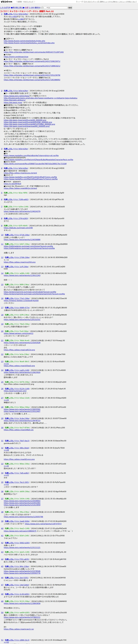Viewport: 138px width, 644px height.
Task: Open the asgf.gumroad.com link
Action: 15,391
